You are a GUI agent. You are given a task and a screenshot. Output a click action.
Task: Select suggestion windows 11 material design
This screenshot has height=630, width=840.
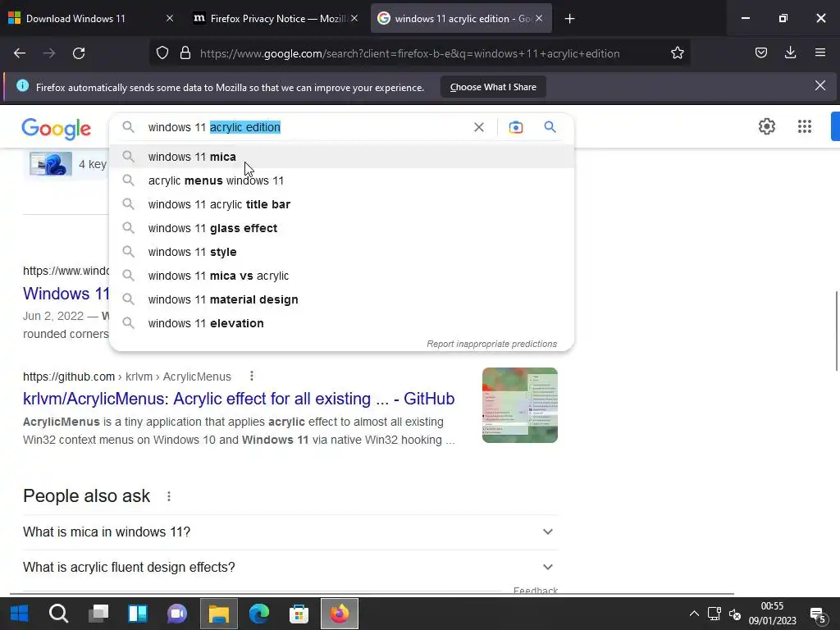pos(341,299)
